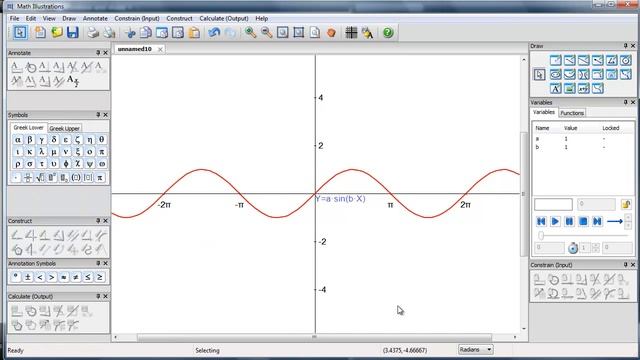The height and width of the screenshot is (360, 640).
Task: Zoom out with the magnifier minus icon
Action: (267, 32)
